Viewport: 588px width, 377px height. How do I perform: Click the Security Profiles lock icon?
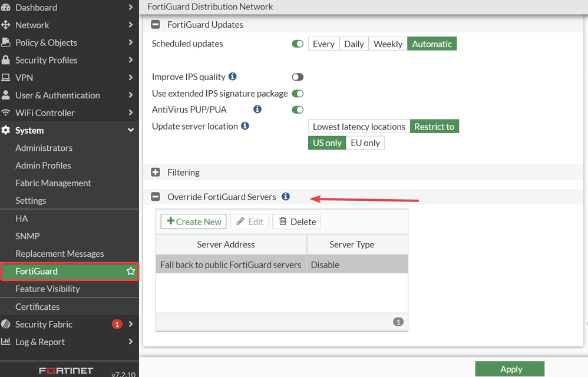pos(6,60)
